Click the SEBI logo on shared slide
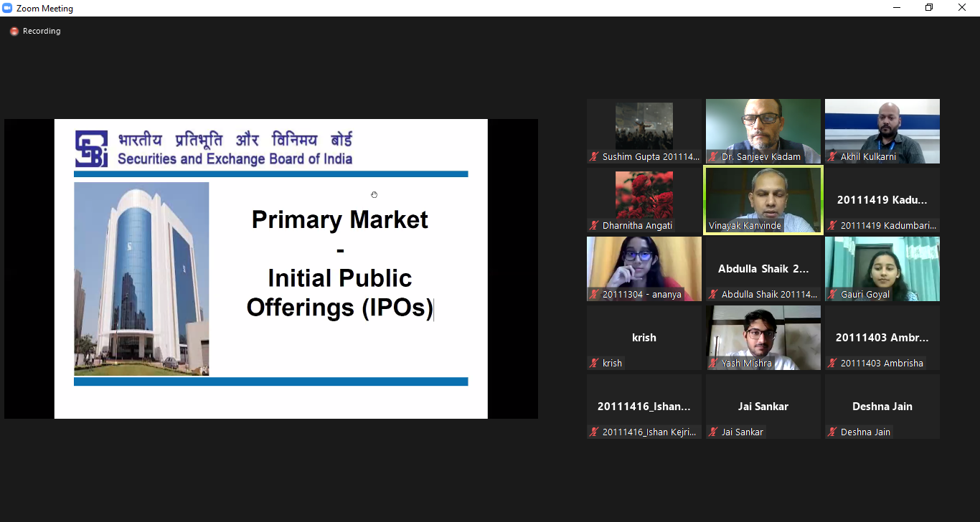The width and height of the screenshot is (980, 522). [91, 148]
